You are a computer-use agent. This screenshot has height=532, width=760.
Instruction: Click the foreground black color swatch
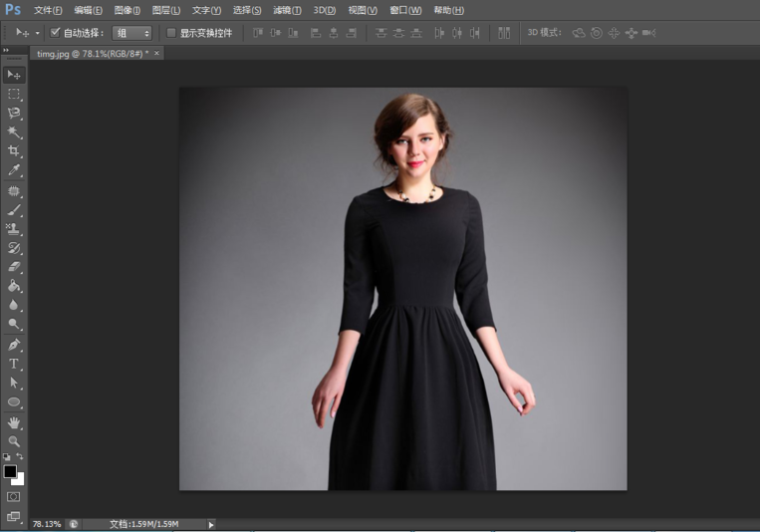point(10,471)
